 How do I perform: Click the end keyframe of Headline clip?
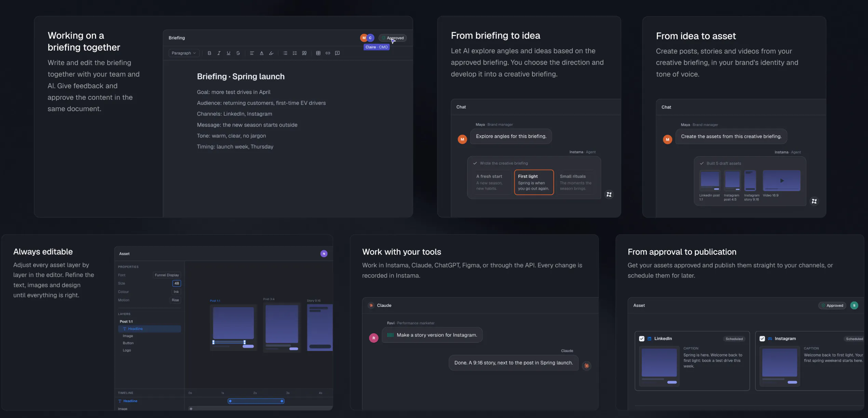click(x=282, y=401)
